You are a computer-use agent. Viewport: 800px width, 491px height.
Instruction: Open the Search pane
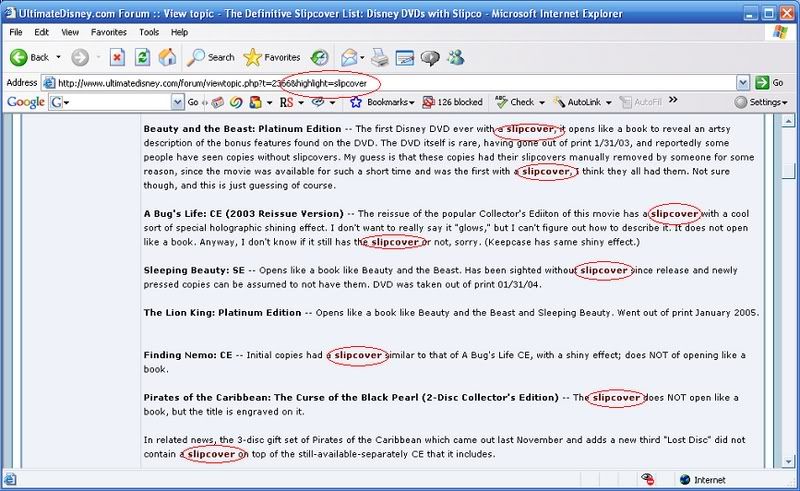(211, 57)
